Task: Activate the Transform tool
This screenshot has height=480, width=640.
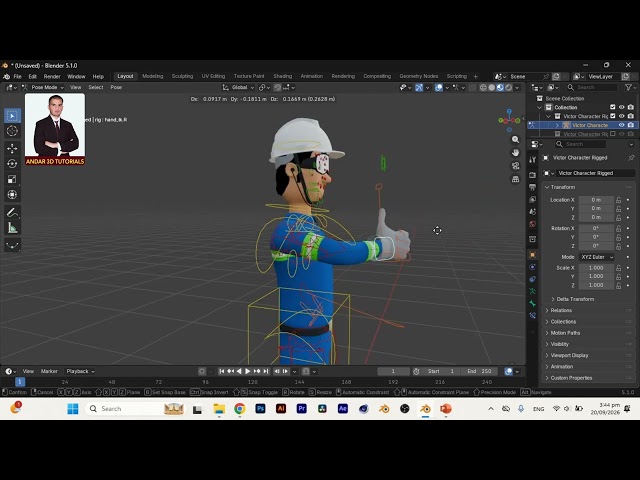Action: [x=12, y=195]
